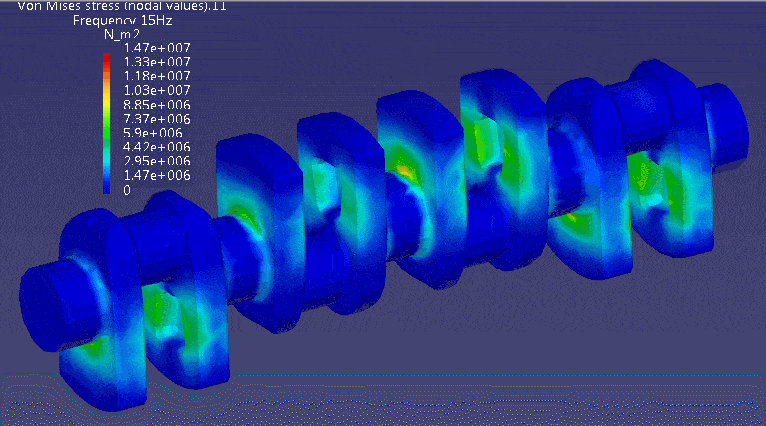Click the 1.33e+007 legend value
The width and height of the screenshot is (766, 426).
coord(156,62)
